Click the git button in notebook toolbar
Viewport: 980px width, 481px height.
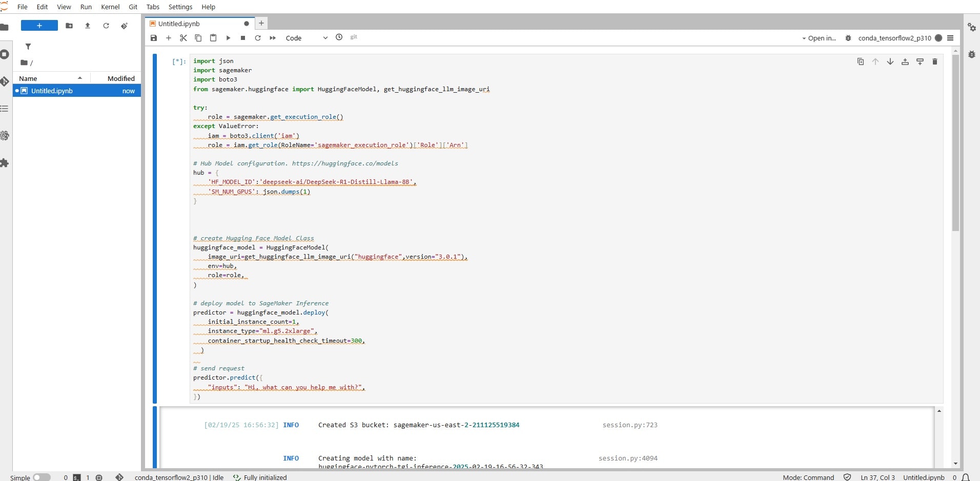point(354,37)
